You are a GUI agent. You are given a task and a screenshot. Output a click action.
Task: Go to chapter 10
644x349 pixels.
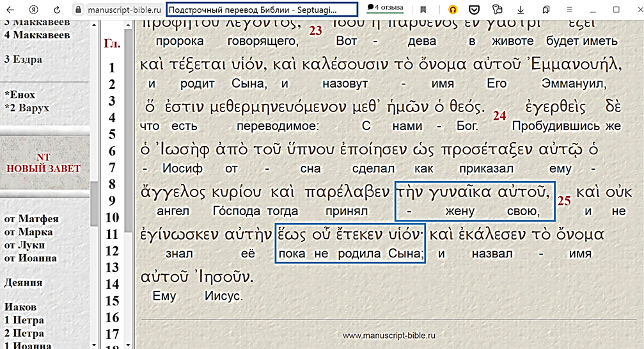[112, 218]
